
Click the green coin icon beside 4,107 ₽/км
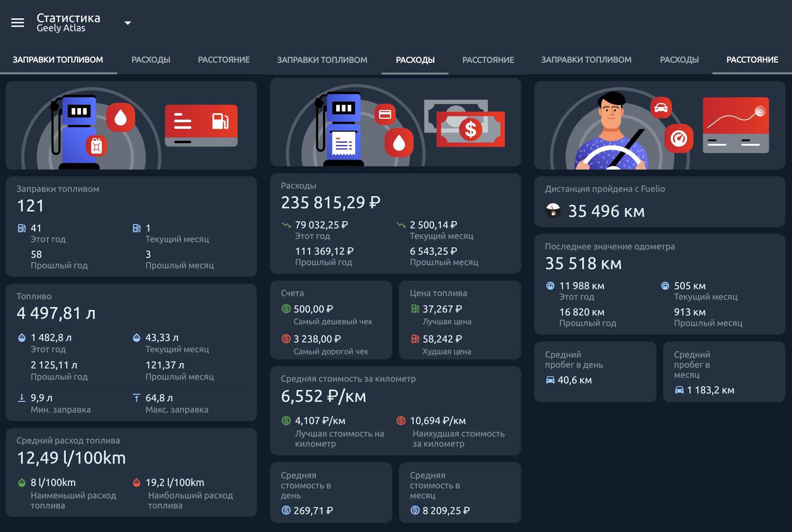pos(286,421)
